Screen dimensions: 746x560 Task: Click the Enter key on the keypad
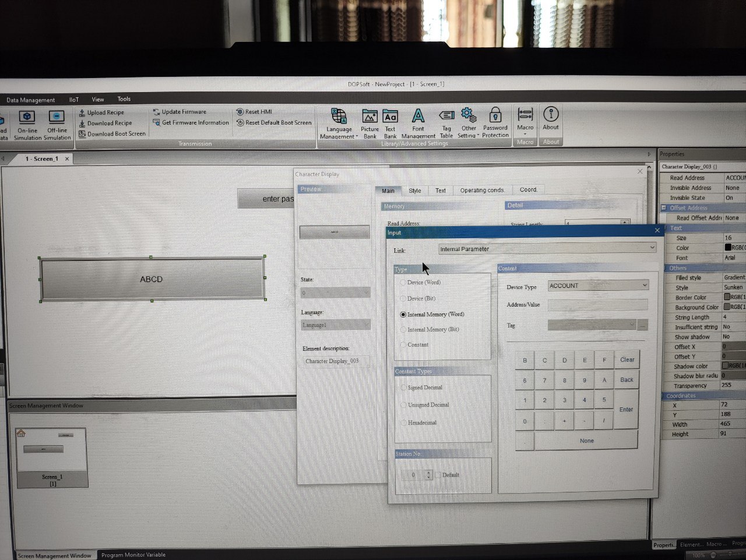pos(626,410)
